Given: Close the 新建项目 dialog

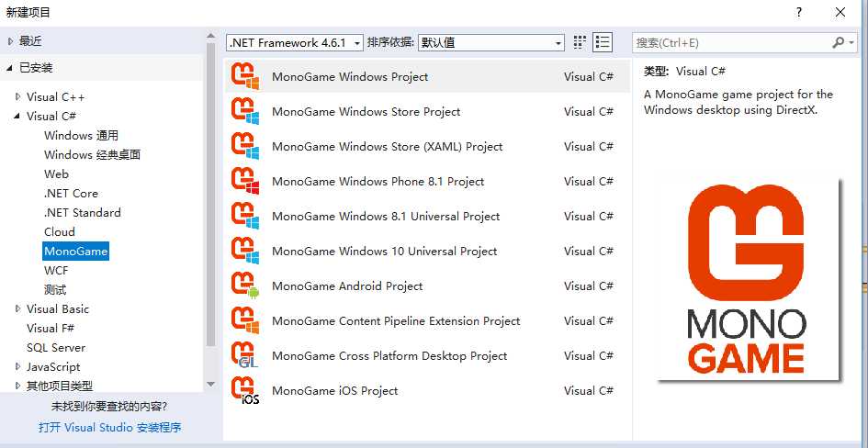Looking at the screenshot, I should 840,12.
